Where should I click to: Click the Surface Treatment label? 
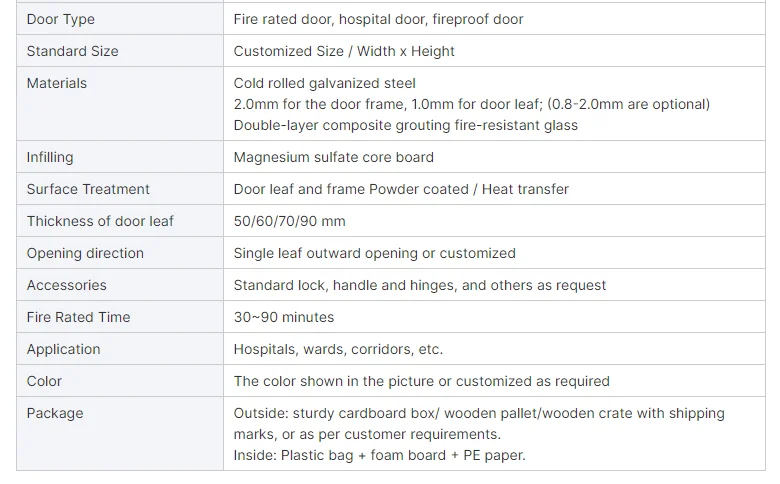click(x=88, y=189)
